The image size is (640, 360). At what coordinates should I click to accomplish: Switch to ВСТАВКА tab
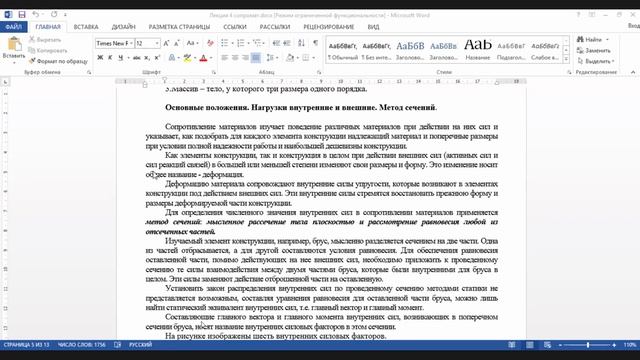(86, 27)
